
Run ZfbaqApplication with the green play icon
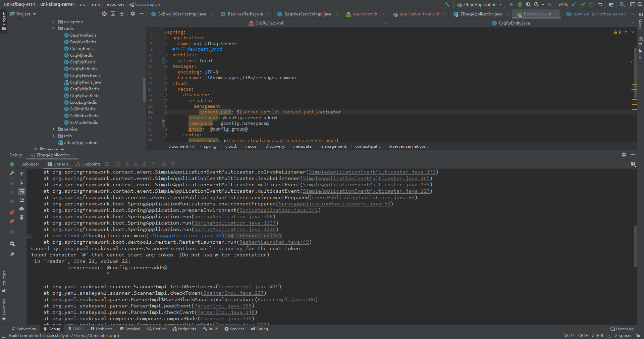[x=511, y=4]
